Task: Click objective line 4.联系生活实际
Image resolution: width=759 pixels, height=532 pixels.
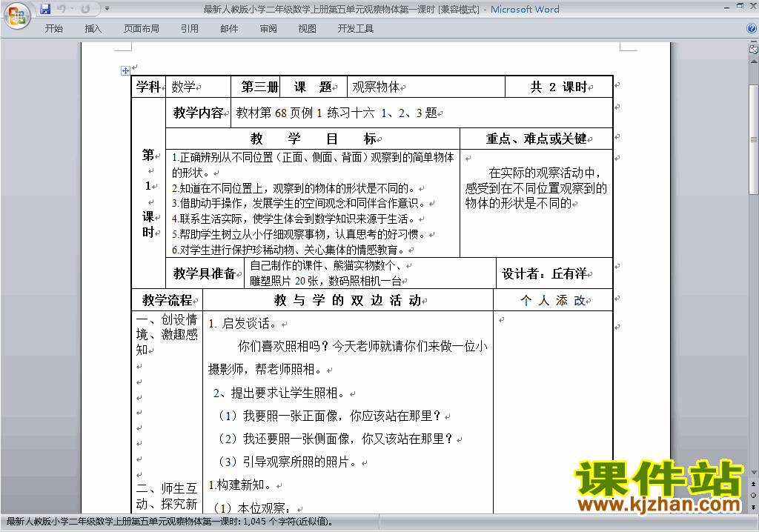Action: point(295,219)
